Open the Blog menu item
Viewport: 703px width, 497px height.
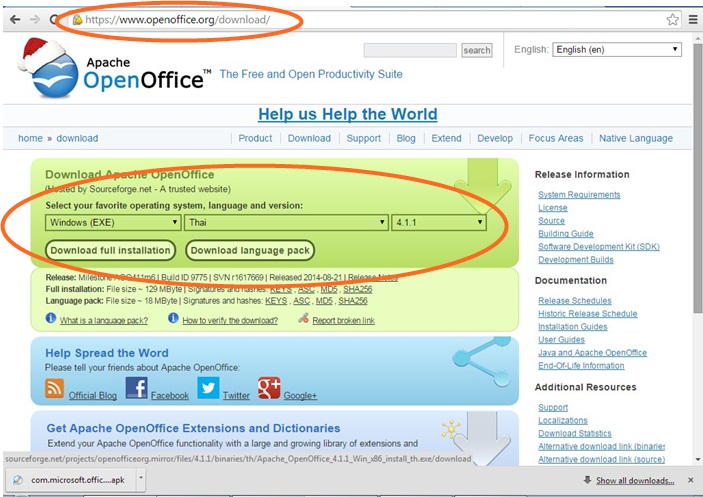pyautogui.click(x=406, y=138)
